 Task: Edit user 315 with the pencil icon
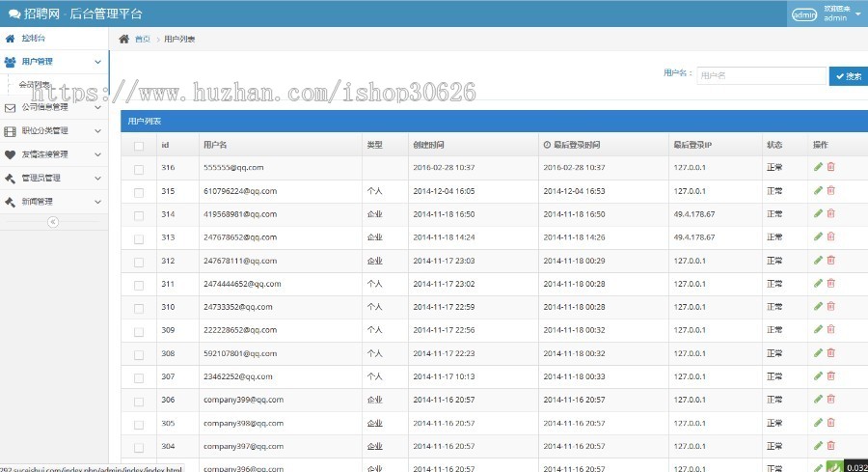818,190
